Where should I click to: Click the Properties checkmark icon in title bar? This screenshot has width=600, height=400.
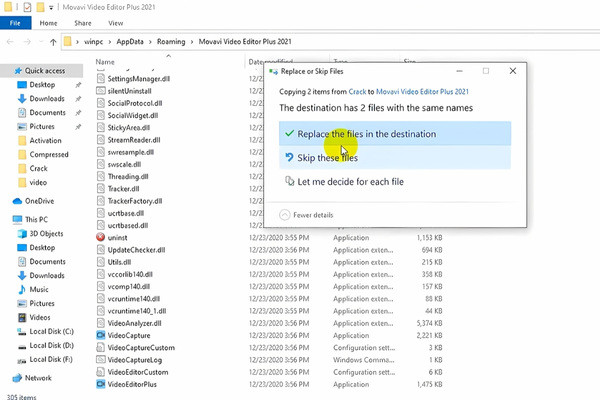[27, 7]
